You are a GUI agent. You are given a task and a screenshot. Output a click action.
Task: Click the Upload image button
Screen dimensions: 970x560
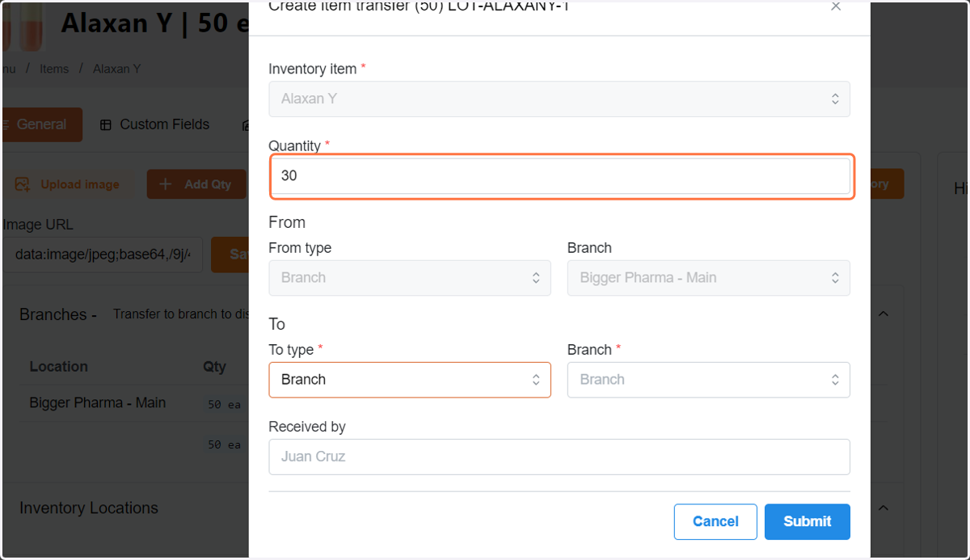coord(68,184)
